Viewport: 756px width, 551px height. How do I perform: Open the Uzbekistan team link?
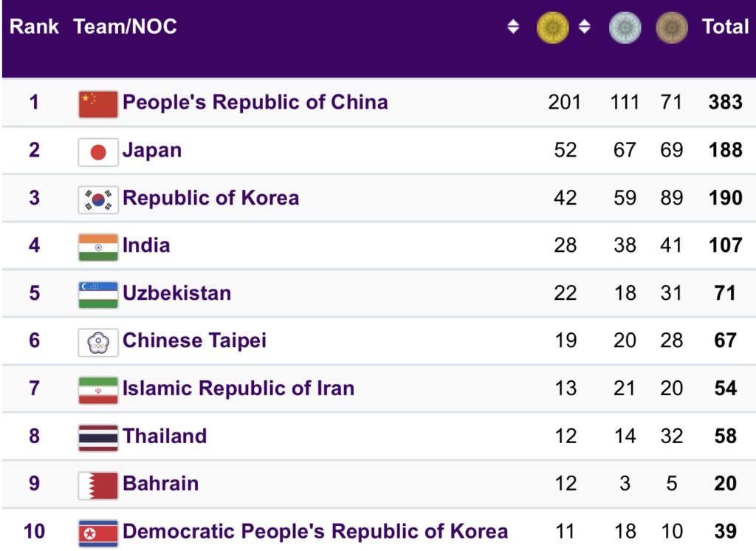(x=176, y=293)
